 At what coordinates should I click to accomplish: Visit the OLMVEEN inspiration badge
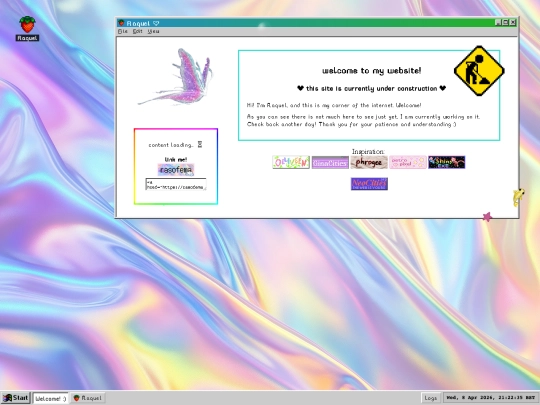tap(291, 162)
